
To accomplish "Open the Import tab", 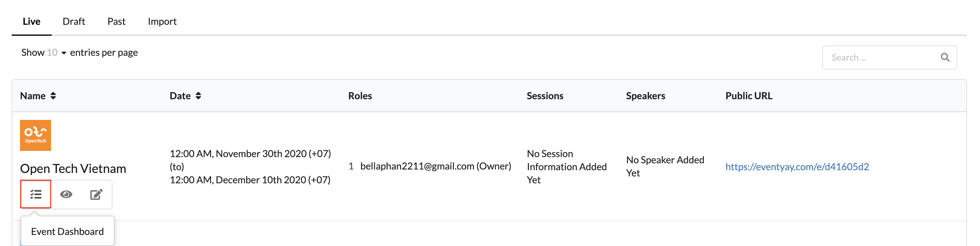I will [x=162, y=21].
